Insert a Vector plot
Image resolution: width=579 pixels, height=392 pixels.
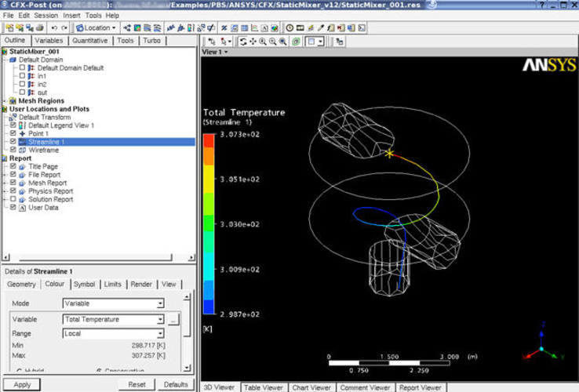coord(127,27)
